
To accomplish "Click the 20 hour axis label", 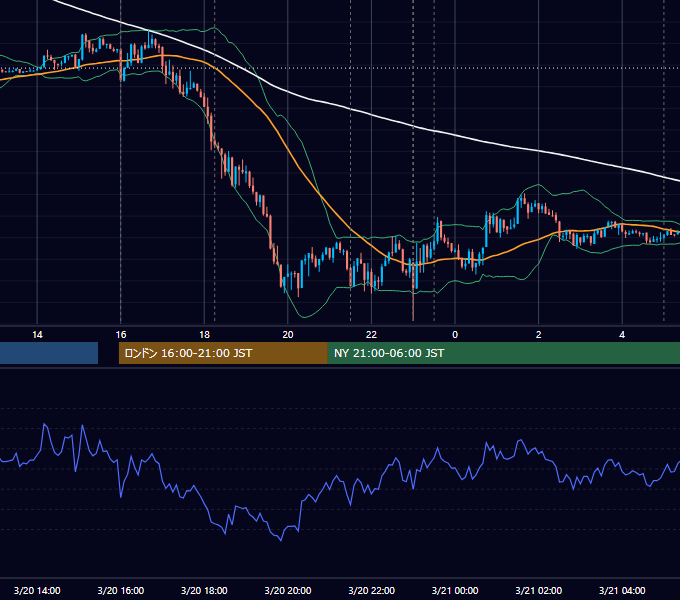I will click(x=288, y=335).
